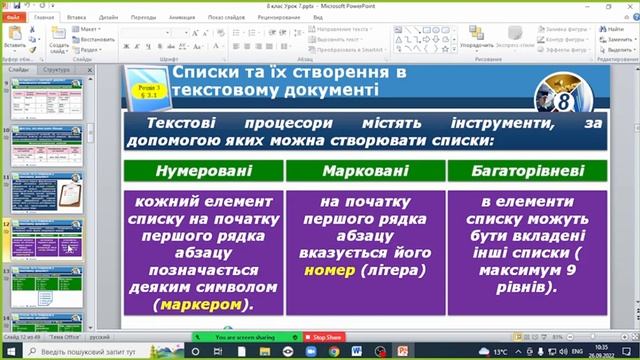Click the Create Slide (Создать слайд) icon
This screenshot has height=360, width=640.
pyautogui.click(x=59, y=34)
